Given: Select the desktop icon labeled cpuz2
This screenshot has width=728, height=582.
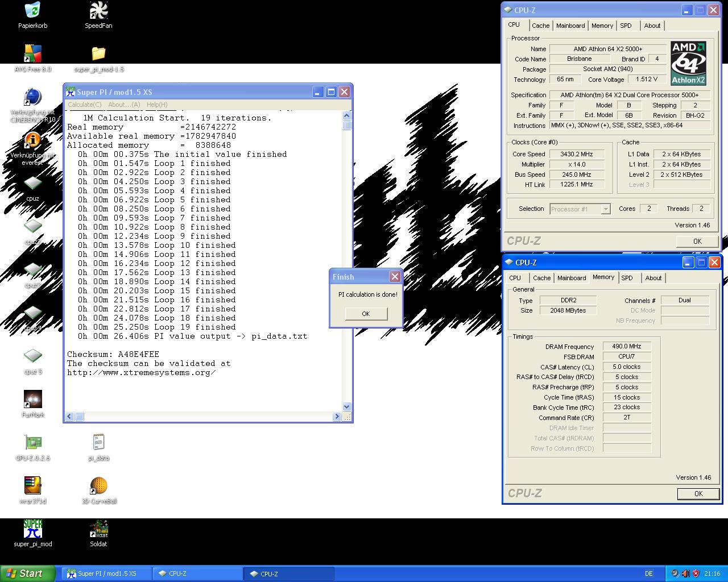Looking at the screenshot, I should pos(33,226).
